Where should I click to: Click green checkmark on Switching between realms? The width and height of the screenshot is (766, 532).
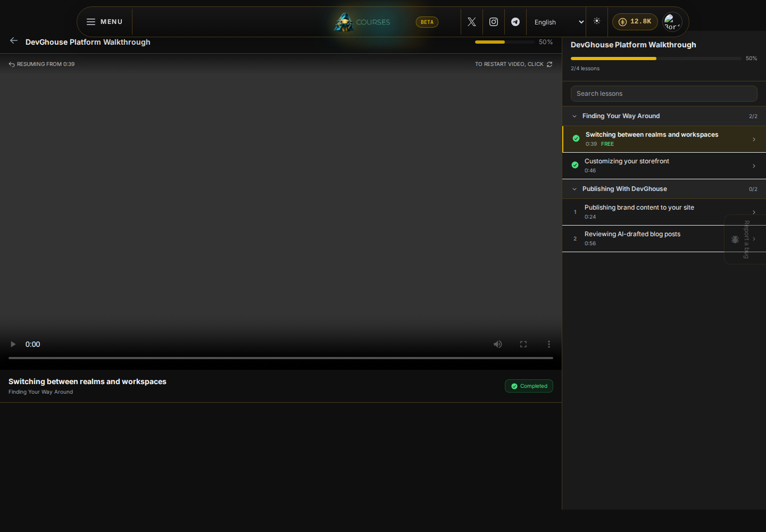click(576, 138)
